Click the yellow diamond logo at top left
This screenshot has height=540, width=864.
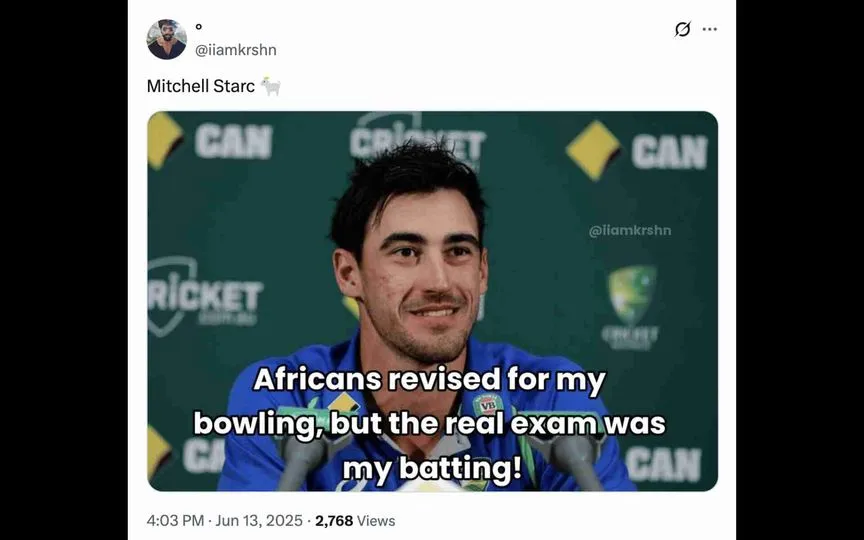point(164,140)
